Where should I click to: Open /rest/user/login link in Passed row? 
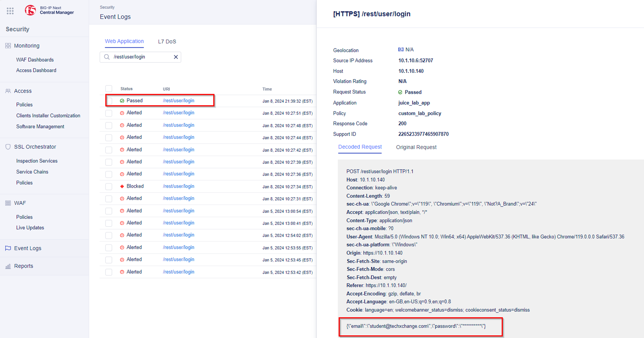pyautogui.click(x=179, y=101)
